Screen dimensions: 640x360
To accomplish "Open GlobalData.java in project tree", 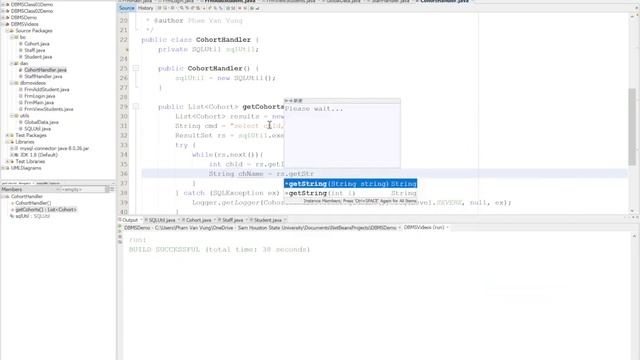I will pyautogui.click(x=41, y=122).
